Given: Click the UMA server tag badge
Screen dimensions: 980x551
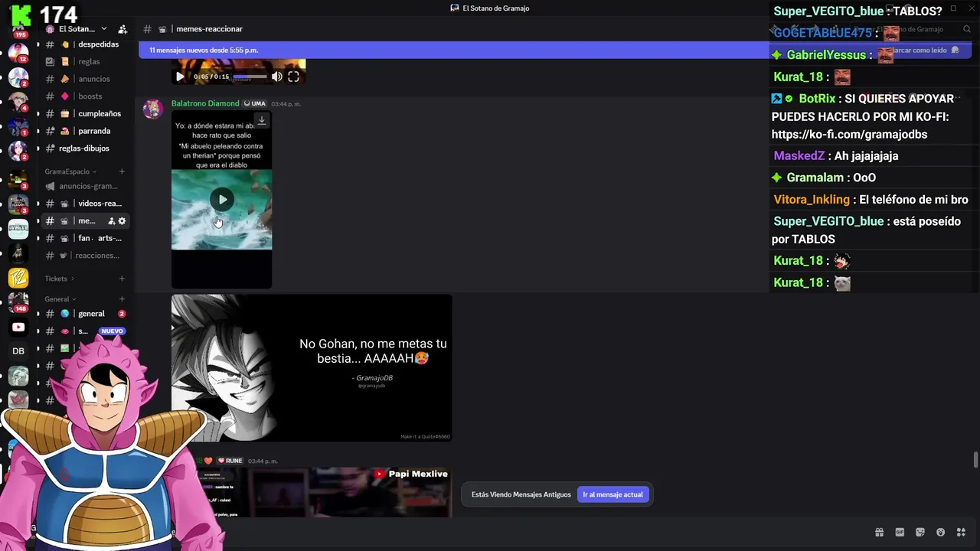Looking at the screenshot, I should 255,103.
